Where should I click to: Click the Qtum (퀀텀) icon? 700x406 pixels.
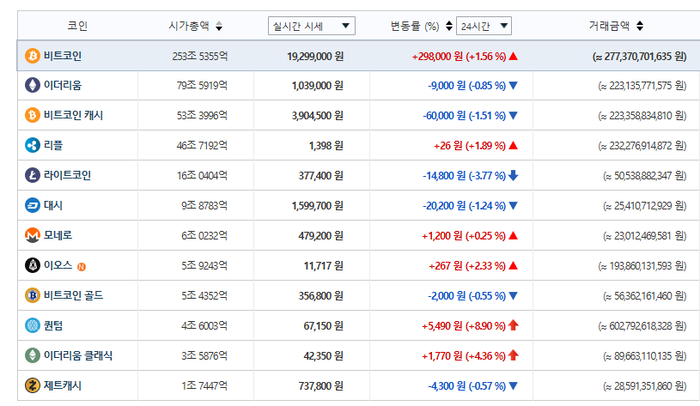[x=32, y=325]
